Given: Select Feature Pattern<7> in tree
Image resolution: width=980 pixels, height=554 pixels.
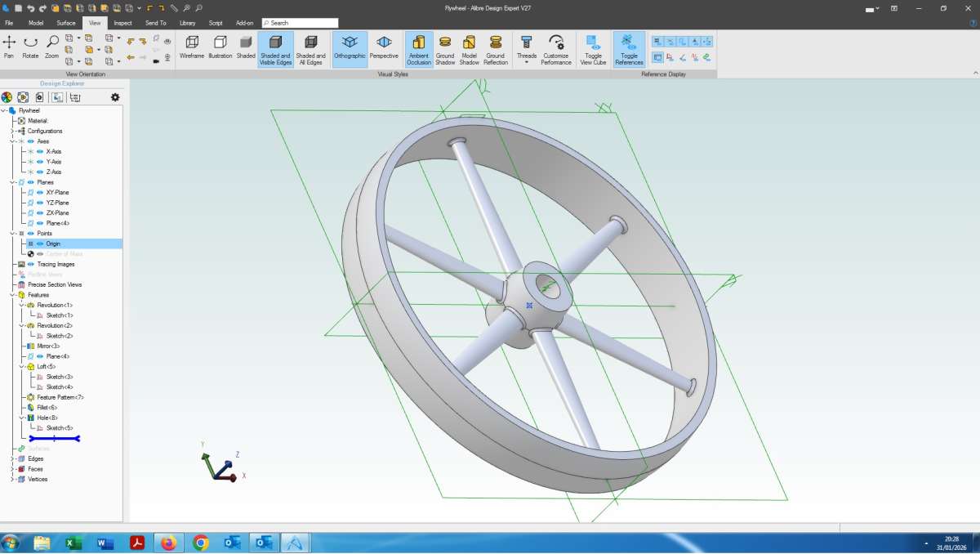Looking at the screenshot, I should pyautogui.click(x=60, y=397).
